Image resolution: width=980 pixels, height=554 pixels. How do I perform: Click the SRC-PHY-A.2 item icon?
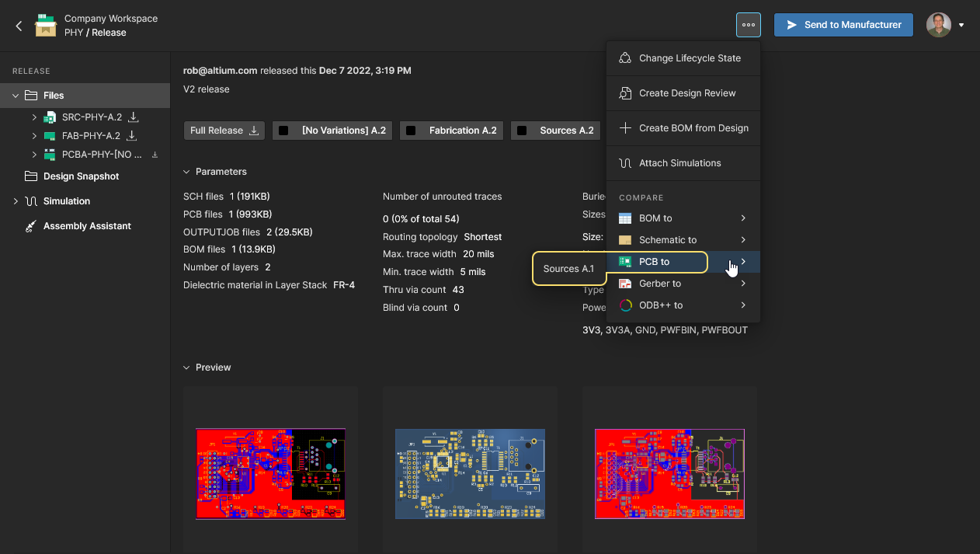[50, 117]
